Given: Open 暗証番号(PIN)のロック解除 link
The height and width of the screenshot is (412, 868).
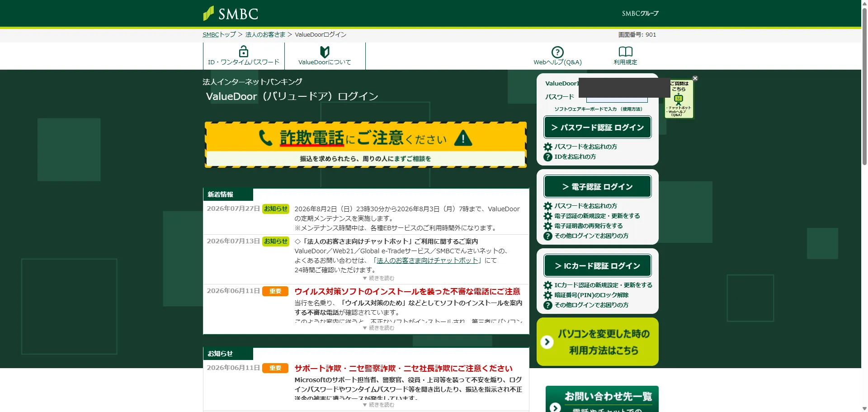Looking at the screenshot, I should tap(591, 295).
